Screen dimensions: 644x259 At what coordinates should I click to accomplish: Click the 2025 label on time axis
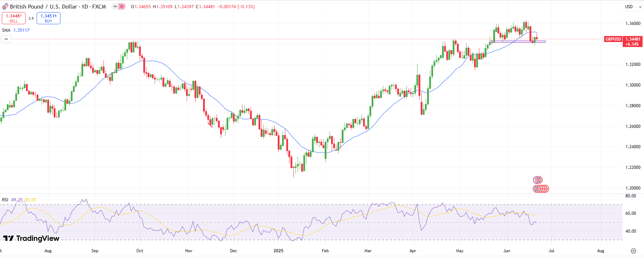(x=278, y=251)
